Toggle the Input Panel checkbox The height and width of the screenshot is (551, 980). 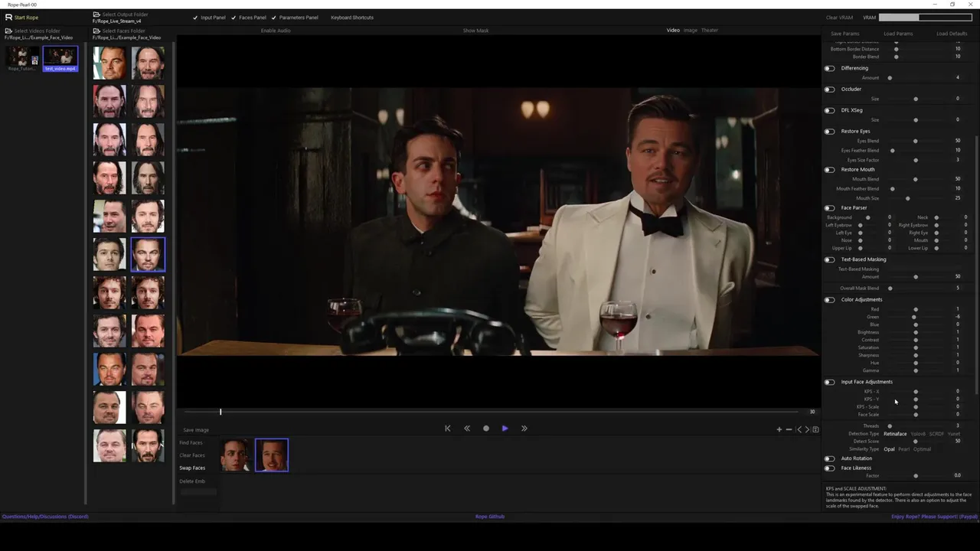[x=195, y=18]
